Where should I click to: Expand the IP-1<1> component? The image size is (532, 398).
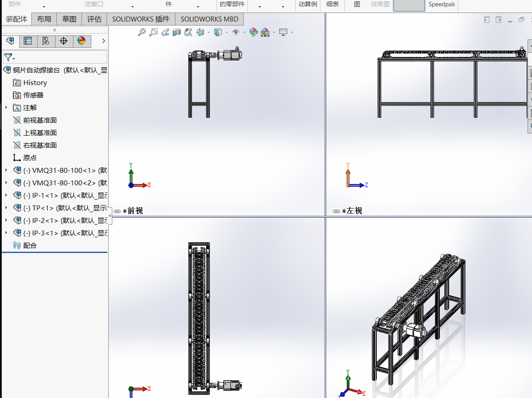6,195
